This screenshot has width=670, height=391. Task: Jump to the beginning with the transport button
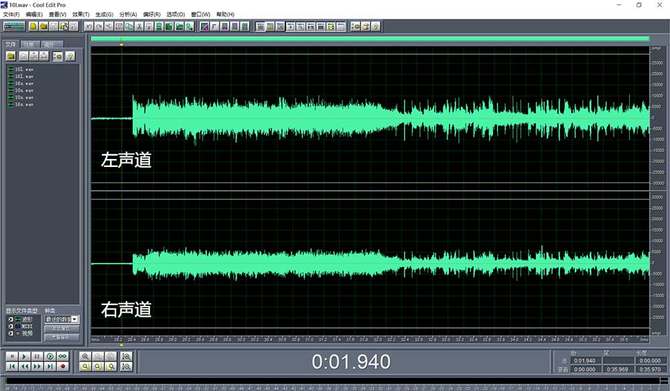click(12, 366)
